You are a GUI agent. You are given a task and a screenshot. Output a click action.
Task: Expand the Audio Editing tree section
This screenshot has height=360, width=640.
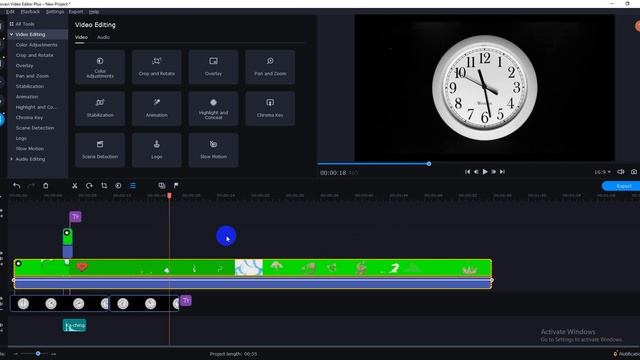(11, 159)
